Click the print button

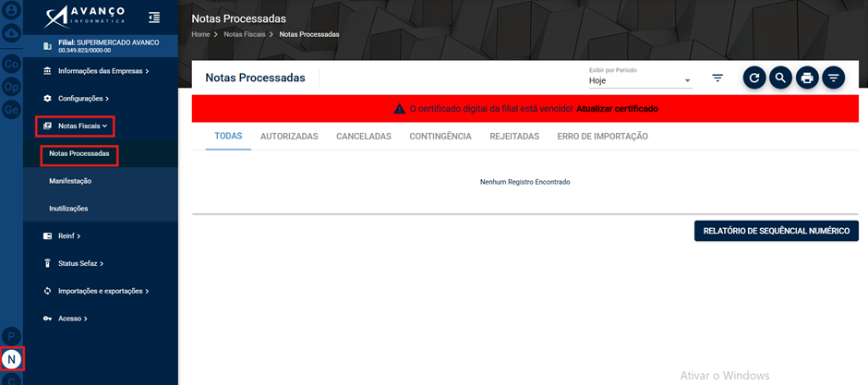coord(807,78)
